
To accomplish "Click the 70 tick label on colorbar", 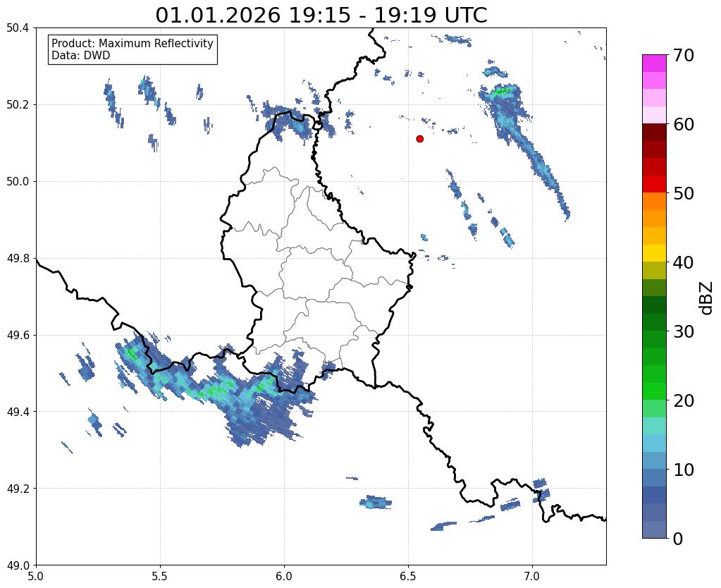I will tap(684, 55).
